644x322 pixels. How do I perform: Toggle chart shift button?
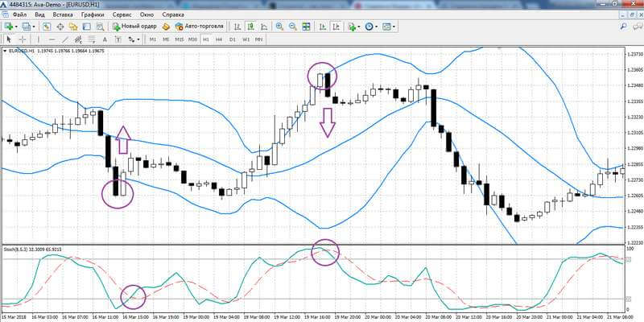[336, 27]
